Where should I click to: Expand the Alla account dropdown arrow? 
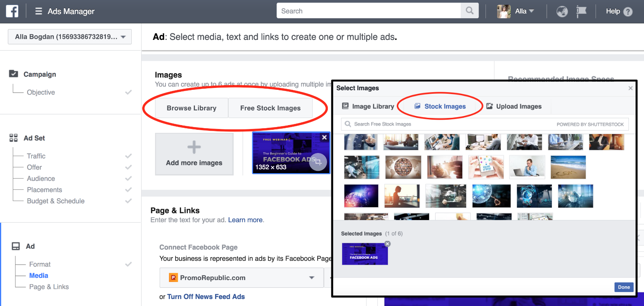532,11
